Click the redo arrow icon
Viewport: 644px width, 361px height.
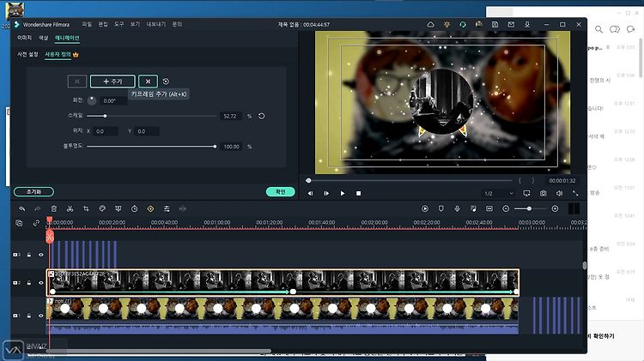(38, 209)
